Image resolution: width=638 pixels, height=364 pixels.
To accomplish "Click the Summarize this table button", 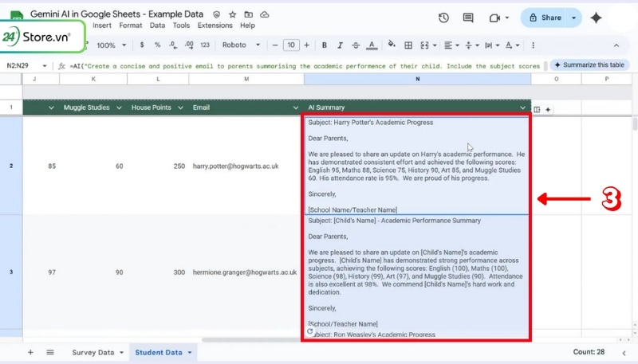I will 588,65.
